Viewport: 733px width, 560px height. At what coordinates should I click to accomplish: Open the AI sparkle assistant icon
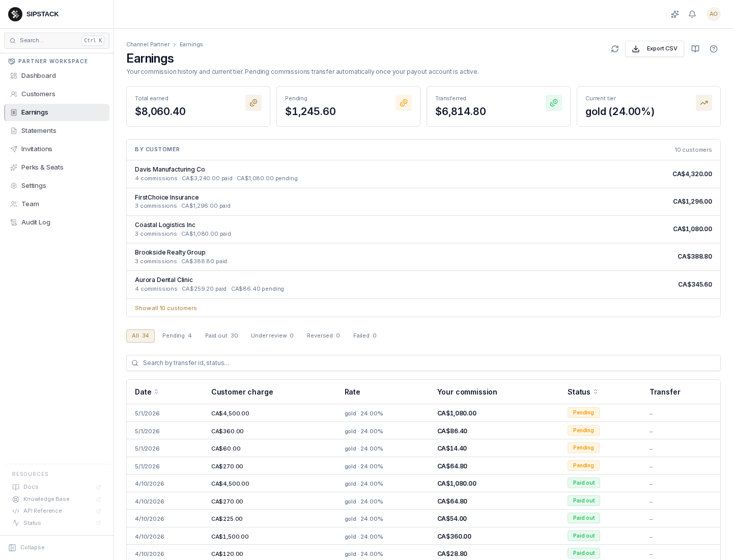(675, 14)
